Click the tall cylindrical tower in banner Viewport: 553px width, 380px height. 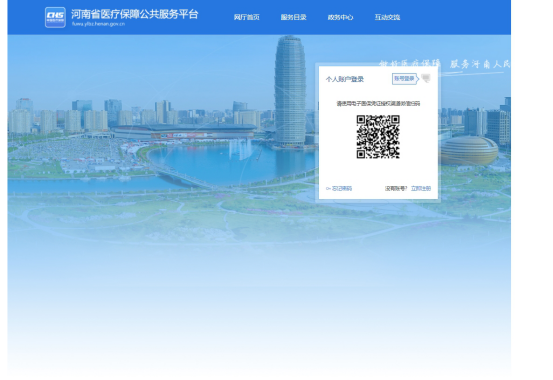(290, 91)
